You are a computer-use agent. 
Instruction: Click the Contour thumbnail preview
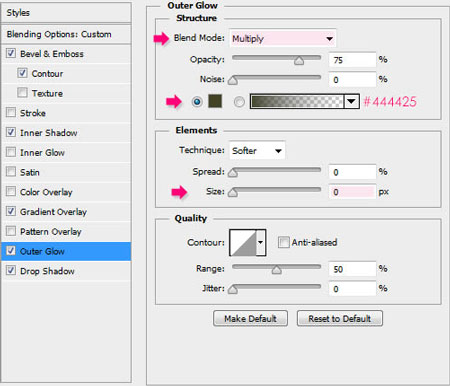243,243
